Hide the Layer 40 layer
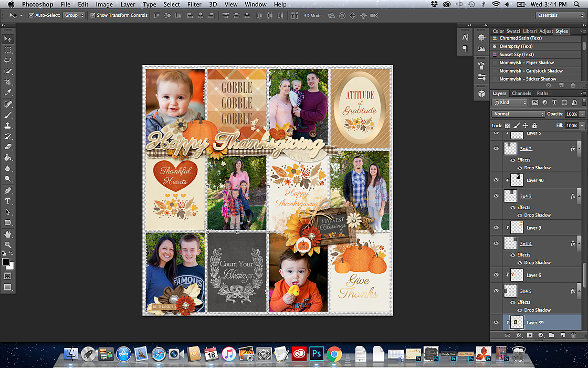This screenshot has width=588, height=368. point(496,180)
